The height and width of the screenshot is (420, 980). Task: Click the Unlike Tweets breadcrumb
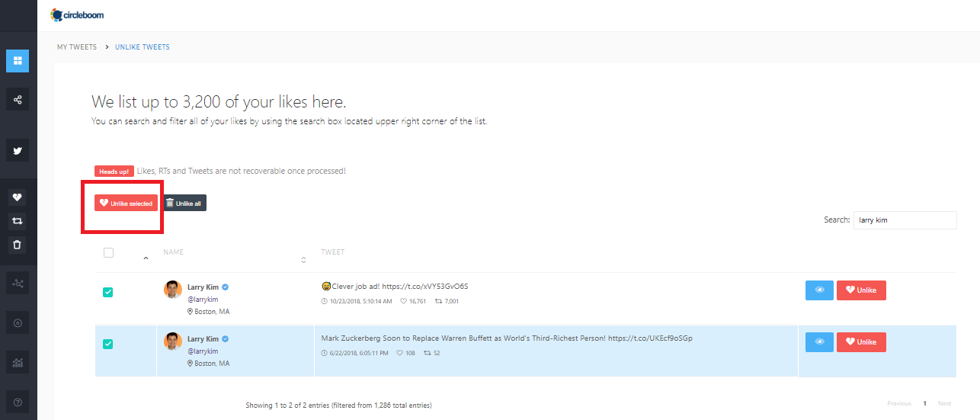pos(143,47)
